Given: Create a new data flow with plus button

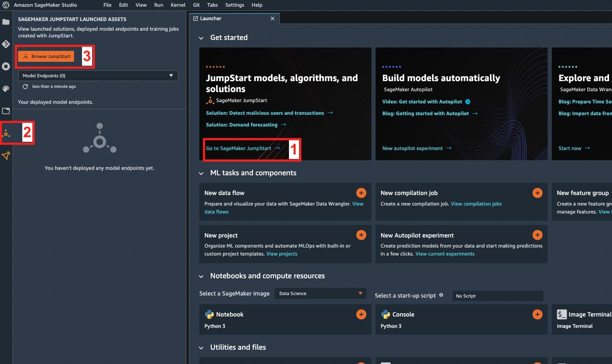Looking at the screenshot, I should point(361,193).
